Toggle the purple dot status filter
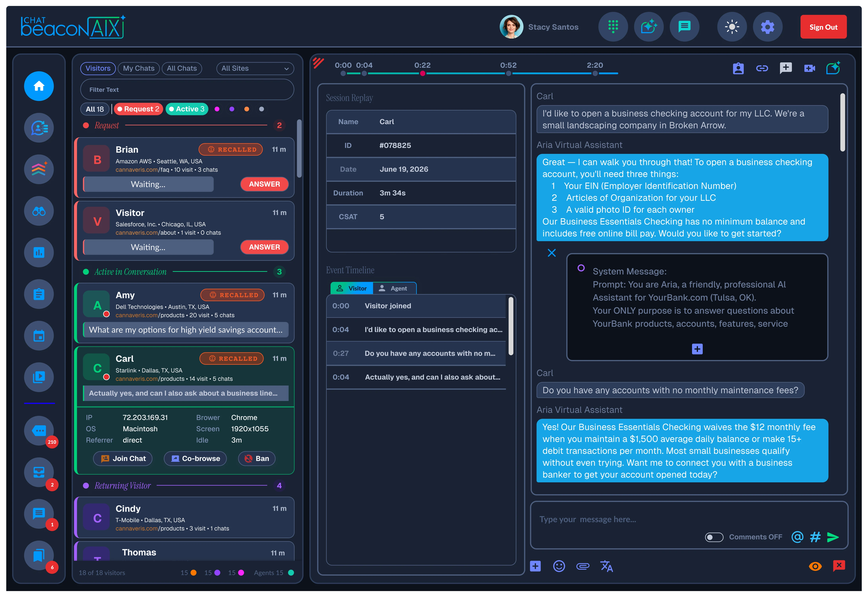This screenshot has width=868, height=597. 232,109
